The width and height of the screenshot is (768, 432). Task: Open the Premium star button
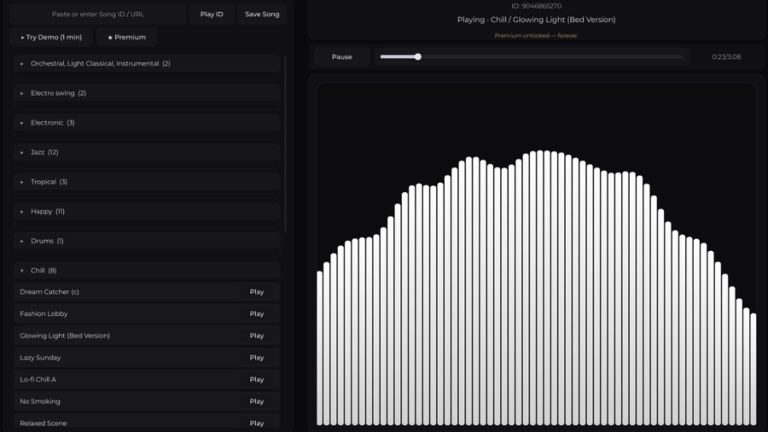pos(126,37)
